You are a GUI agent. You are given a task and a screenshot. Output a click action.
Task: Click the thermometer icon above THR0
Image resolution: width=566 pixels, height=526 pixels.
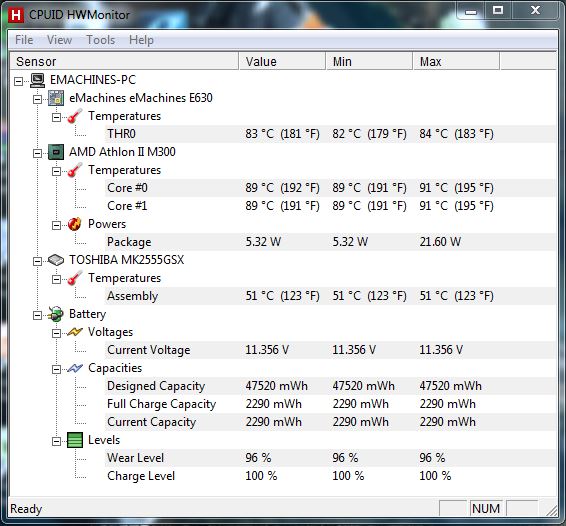(x=75, y=116)
